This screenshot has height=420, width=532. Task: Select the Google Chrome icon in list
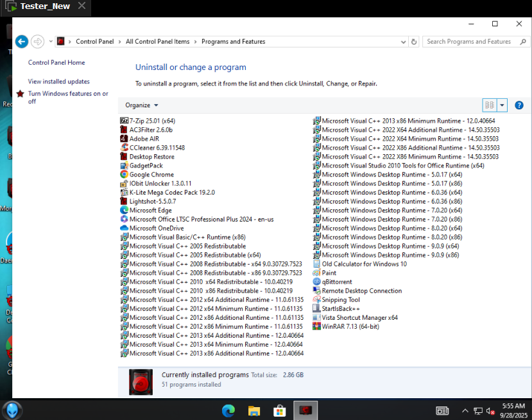(124, 175)
